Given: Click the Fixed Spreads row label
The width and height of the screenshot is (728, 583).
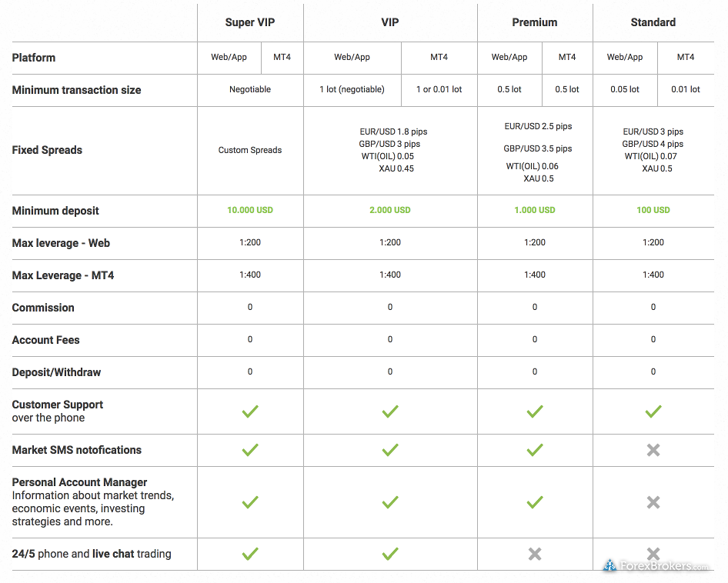Looking at the screenshot, I should coord(47,151).
